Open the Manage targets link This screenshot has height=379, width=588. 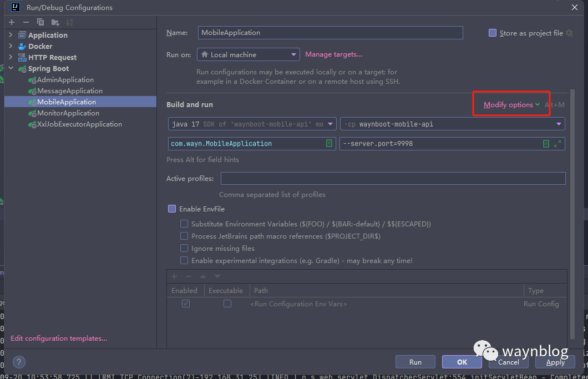tap(334, 54)
